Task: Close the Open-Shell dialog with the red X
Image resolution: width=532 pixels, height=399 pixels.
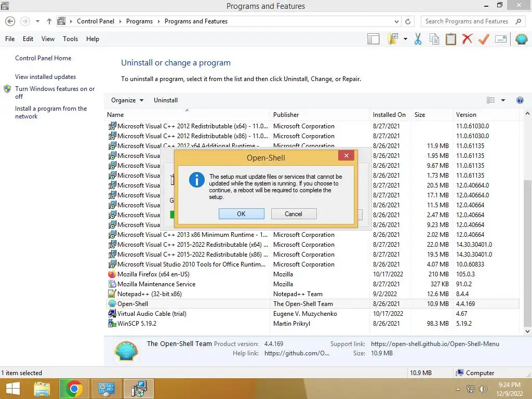Action: pos(346,155)
